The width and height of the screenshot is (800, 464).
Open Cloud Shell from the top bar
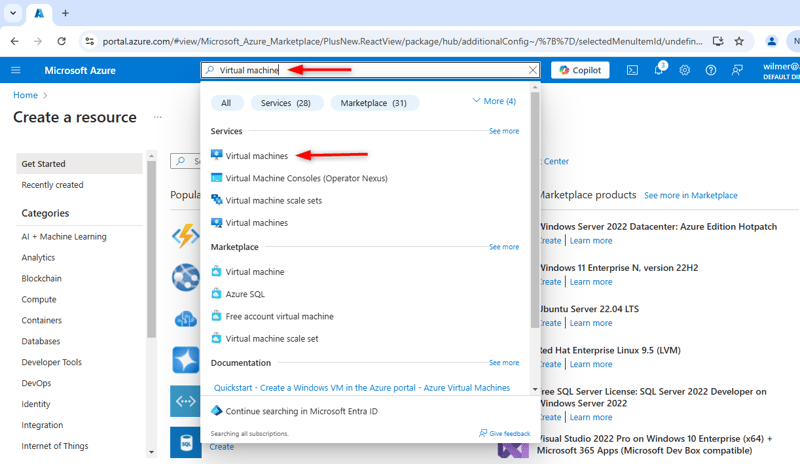point(632,70)
